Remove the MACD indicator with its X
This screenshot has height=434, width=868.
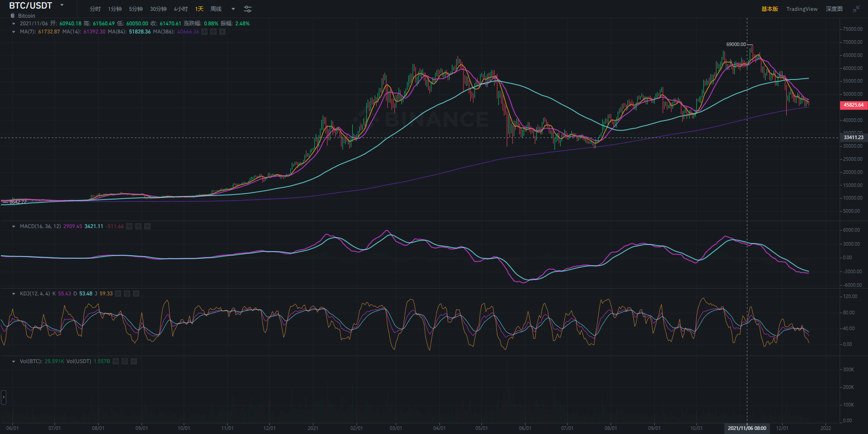click(147, 226)
